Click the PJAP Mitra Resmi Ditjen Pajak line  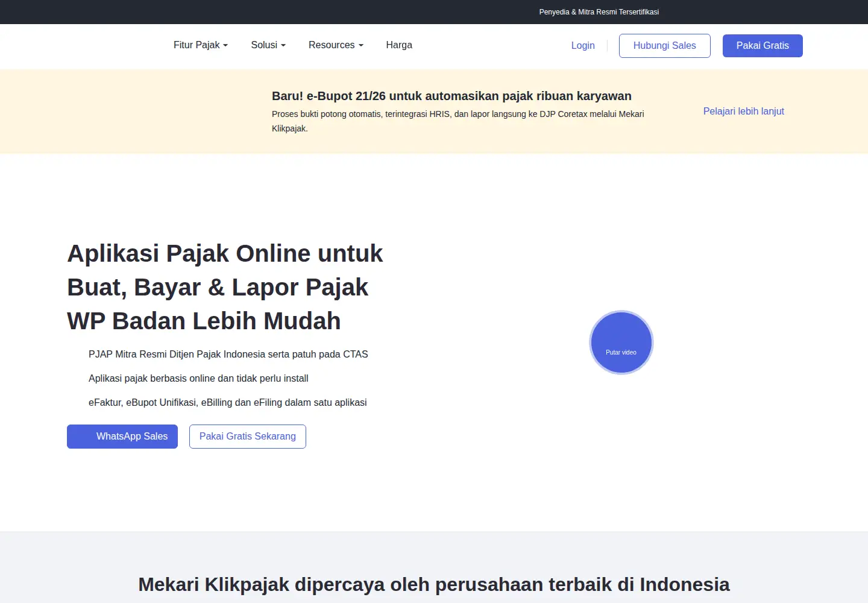pos(228,355)
